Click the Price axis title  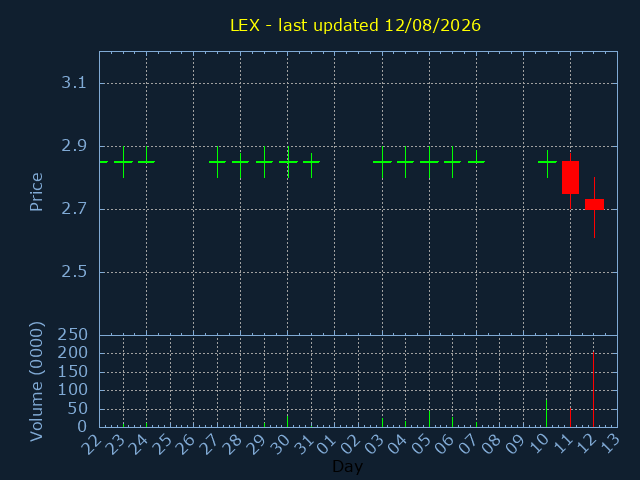pyautogui.click(x=36, y=192)
